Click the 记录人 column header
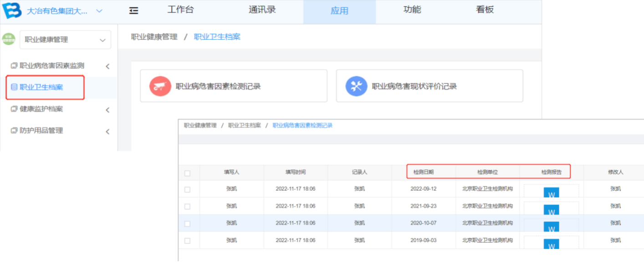The image size is (644, 263). [359, 172]
